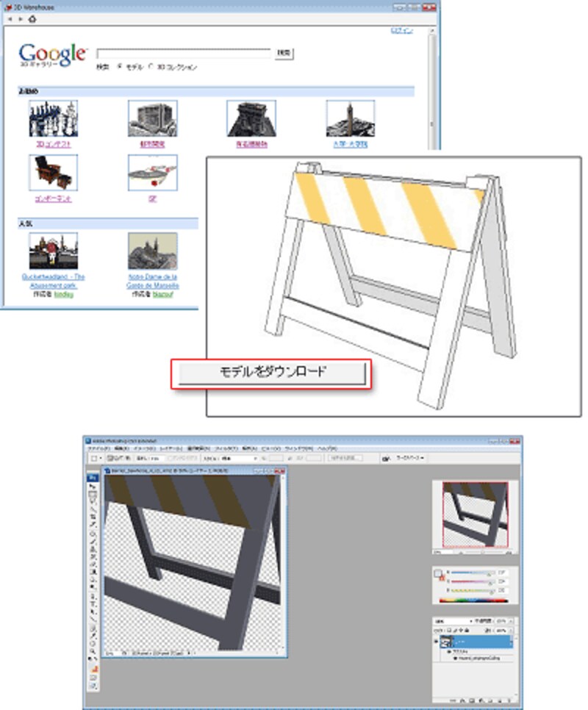Screen dimensions: 588x710
Task: Open the layer opacity dropdown arrow
Action: (x=511, y=621)
